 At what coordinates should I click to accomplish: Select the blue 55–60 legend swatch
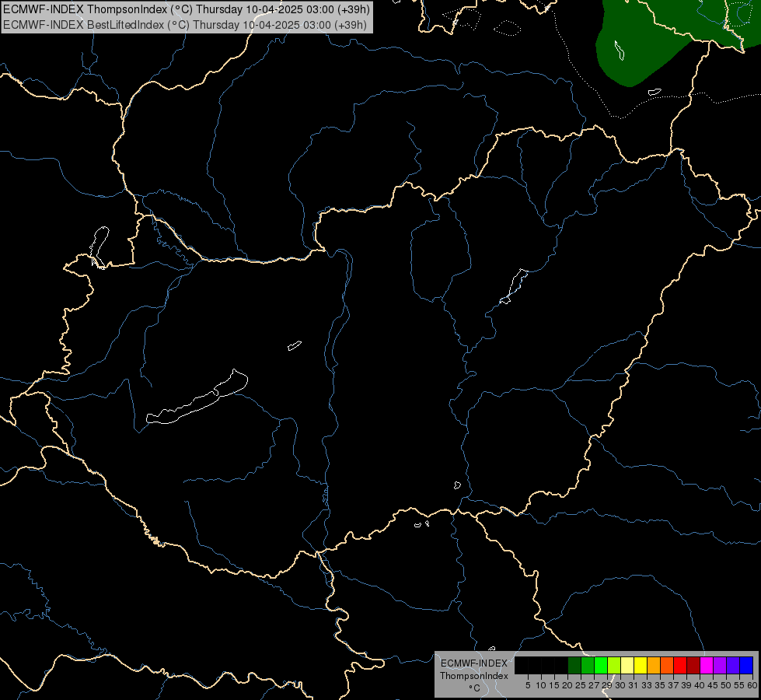[746, 665]
